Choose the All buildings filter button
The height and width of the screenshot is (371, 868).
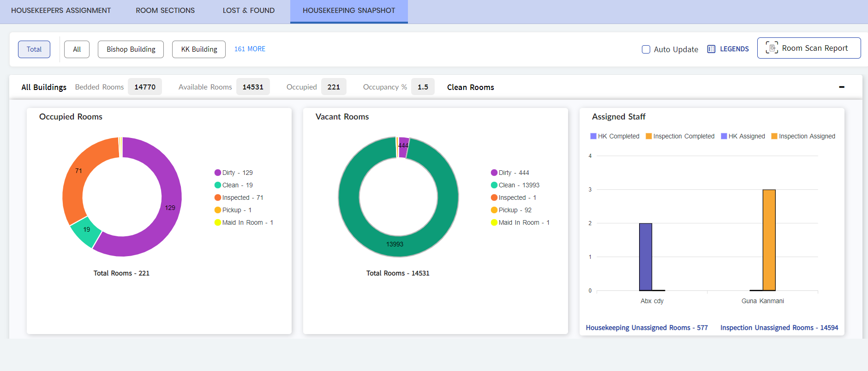pyautogui.click(x=77, y=49)
